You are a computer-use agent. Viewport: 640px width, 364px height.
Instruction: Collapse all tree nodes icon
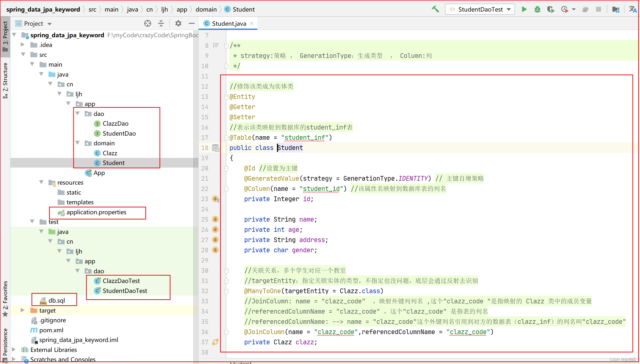[x=161, y=23]
